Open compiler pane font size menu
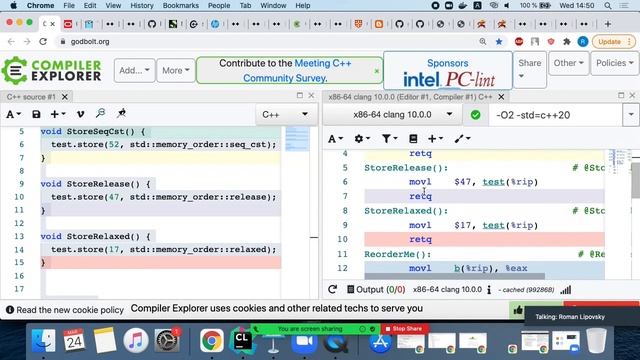The image size is (640, 360). [336, 139]
